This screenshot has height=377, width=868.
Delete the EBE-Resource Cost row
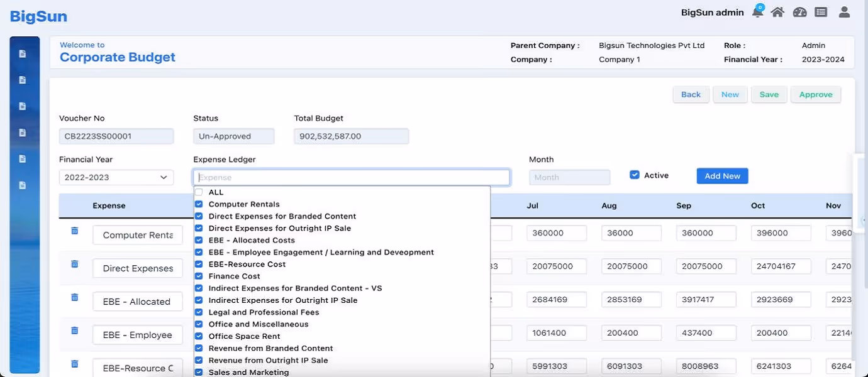(74, 364)
